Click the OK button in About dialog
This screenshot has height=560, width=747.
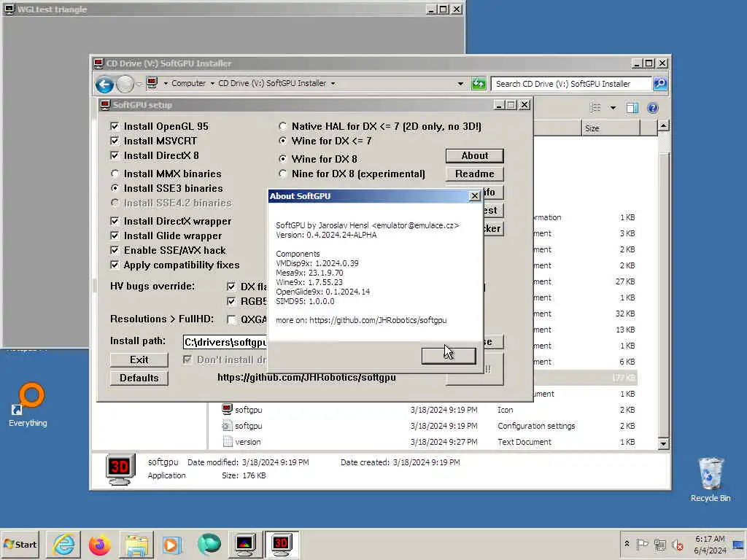coord(449,355)
